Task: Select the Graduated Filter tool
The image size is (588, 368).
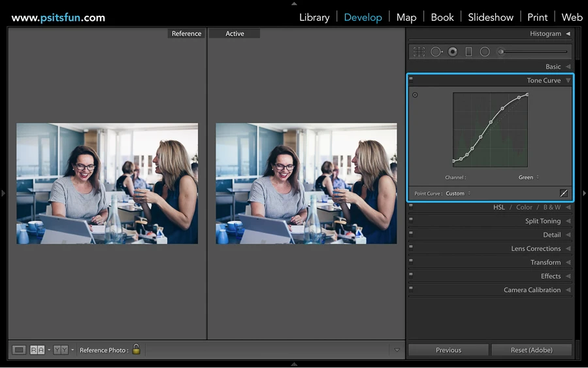Action: [468, 52]
